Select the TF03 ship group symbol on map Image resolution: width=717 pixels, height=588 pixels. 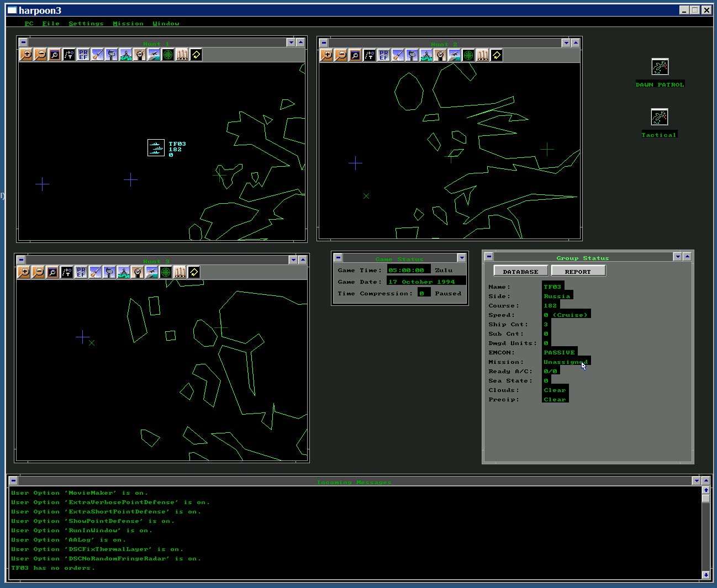click(156, 147)
